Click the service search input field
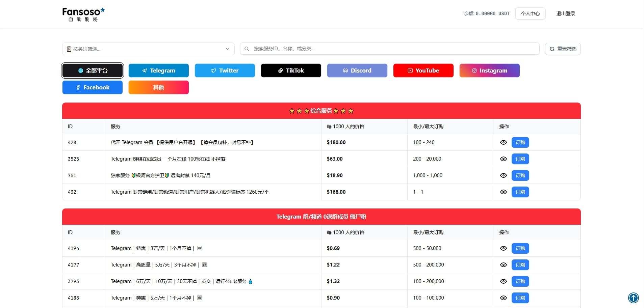The height and width of the screenshot is (308, 644). coord(390,49)
